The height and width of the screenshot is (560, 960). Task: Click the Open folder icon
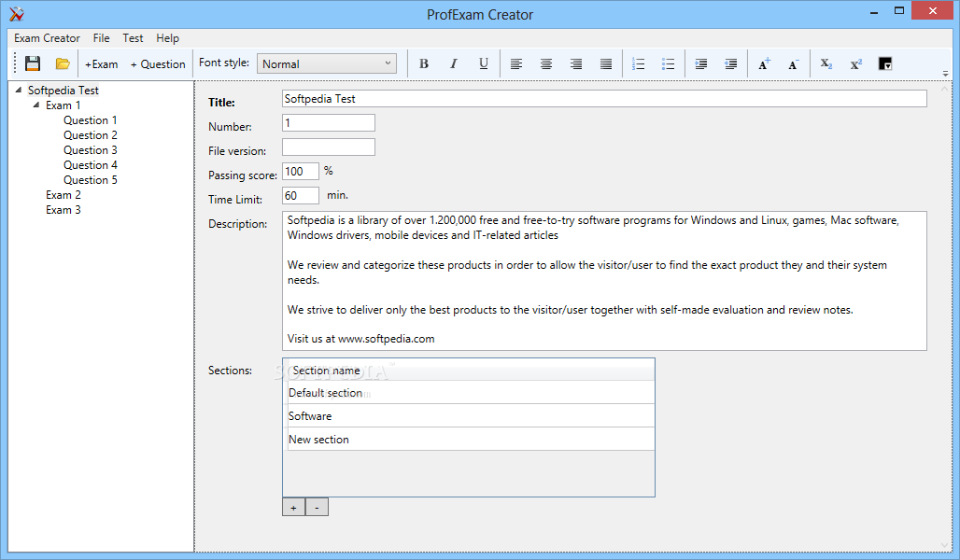[x=63, y=63]
